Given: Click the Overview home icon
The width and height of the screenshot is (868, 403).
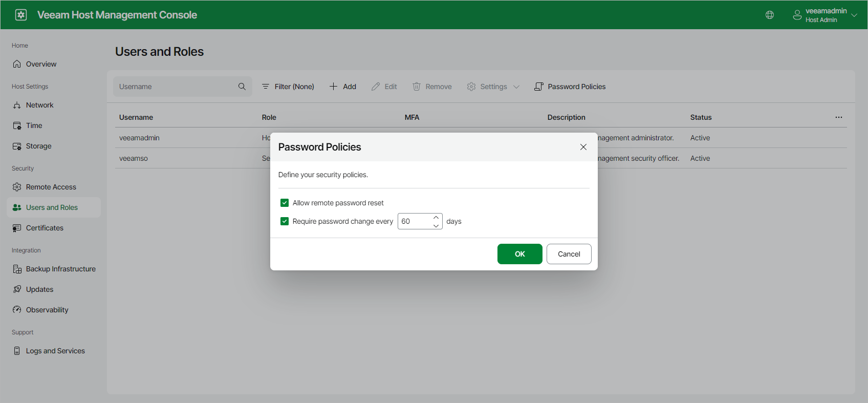Looking at the screenshot, I should click(17, 64).
